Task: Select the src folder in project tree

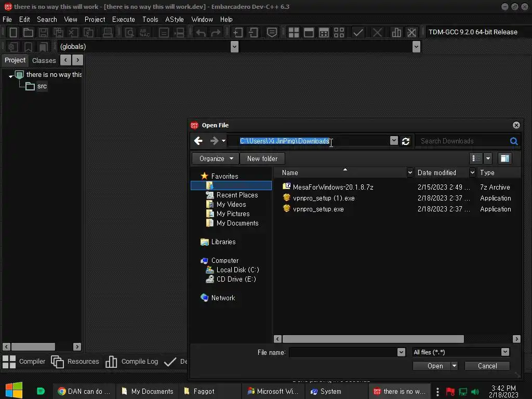Action: (x=42, y=86)
